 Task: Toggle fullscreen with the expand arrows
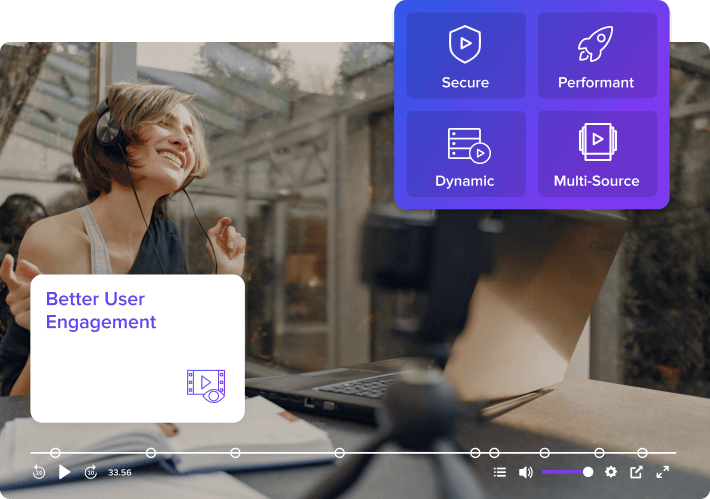pos(662,472)
